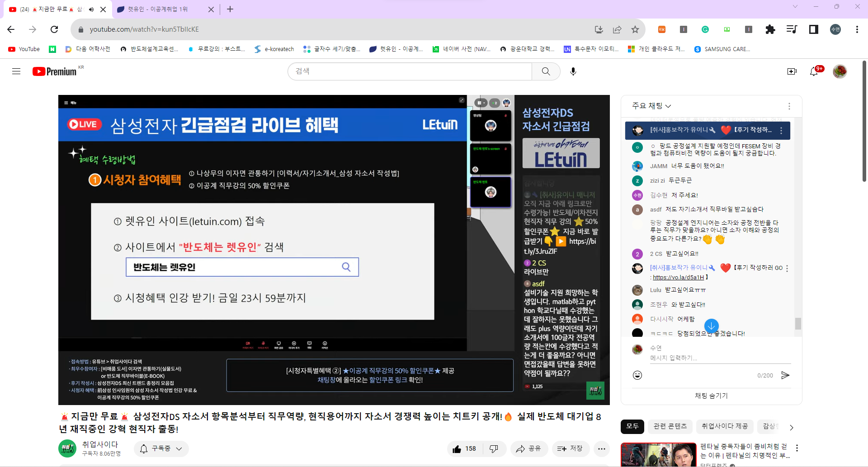Dislike the video using the thumbs-down button

(x=494, y=448)
